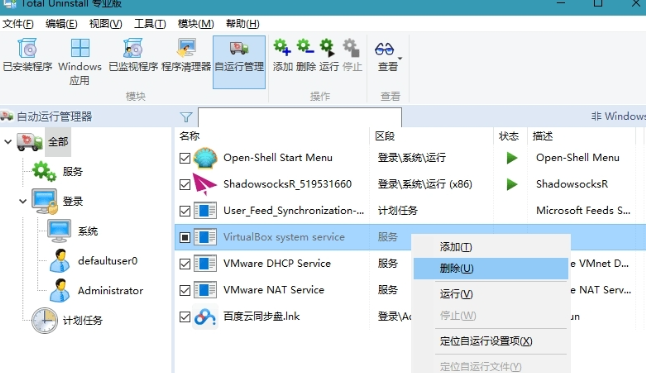
Task: Click the 计划任务 section cell
Action: pos(398,211)
